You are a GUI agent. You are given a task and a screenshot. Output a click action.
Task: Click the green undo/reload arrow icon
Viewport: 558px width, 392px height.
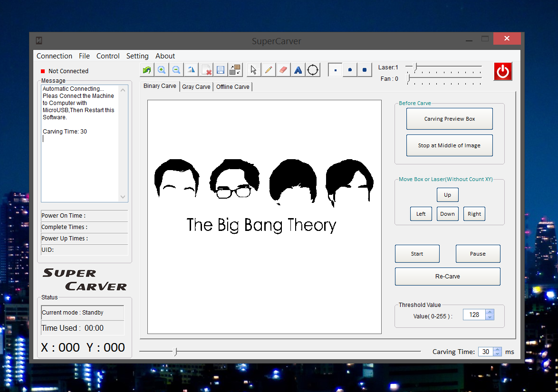pos(147,70)
